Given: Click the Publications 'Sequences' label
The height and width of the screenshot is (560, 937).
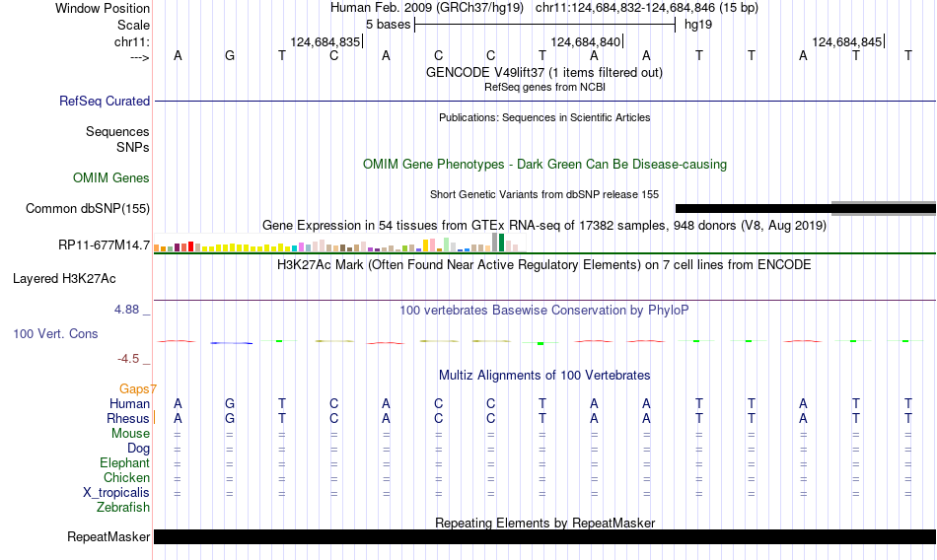Looking at the screenshot, I should 117,131.
